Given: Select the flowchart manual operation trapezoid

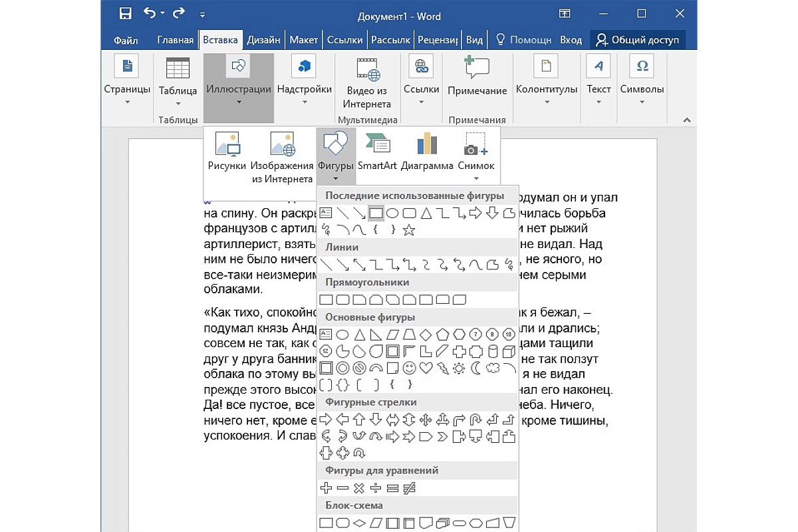Looking at the screenshot, I should (509, 523).
